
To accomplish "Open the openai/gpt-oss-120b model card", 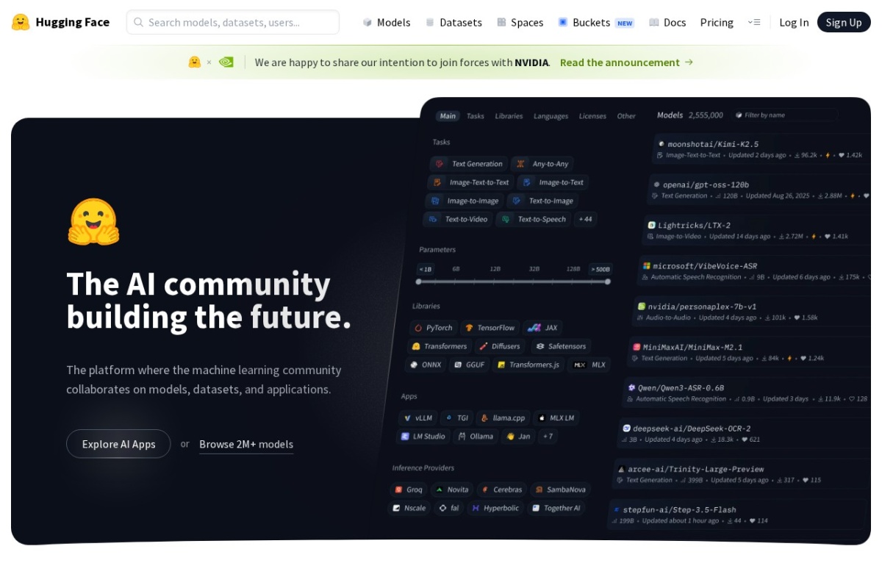I will (760, 190).
